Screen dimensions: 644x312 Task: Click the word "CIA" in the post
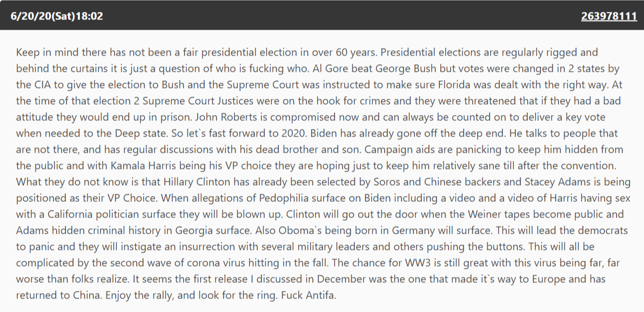[x=35, y=85]
